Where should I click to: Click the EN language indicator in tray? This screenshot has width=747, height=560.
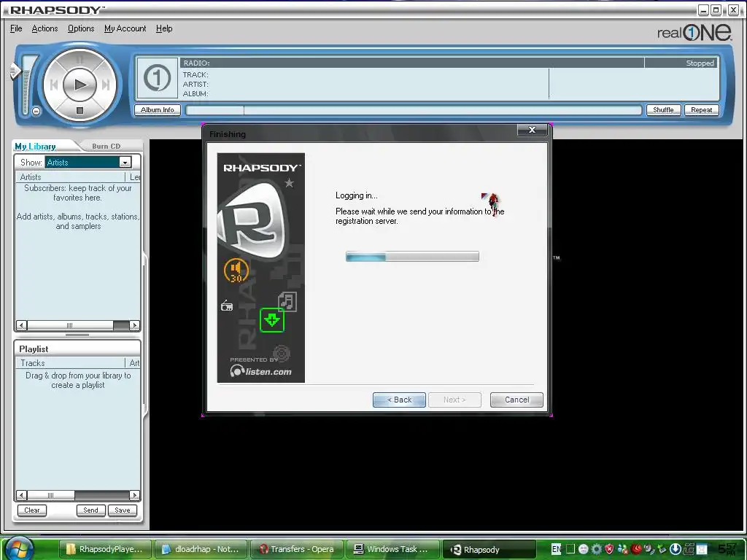(556, 549)
